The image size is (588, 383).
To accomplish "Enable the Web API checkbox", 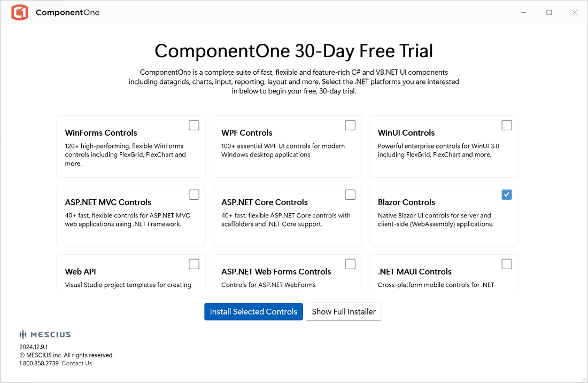I will [x=194, y=264].
